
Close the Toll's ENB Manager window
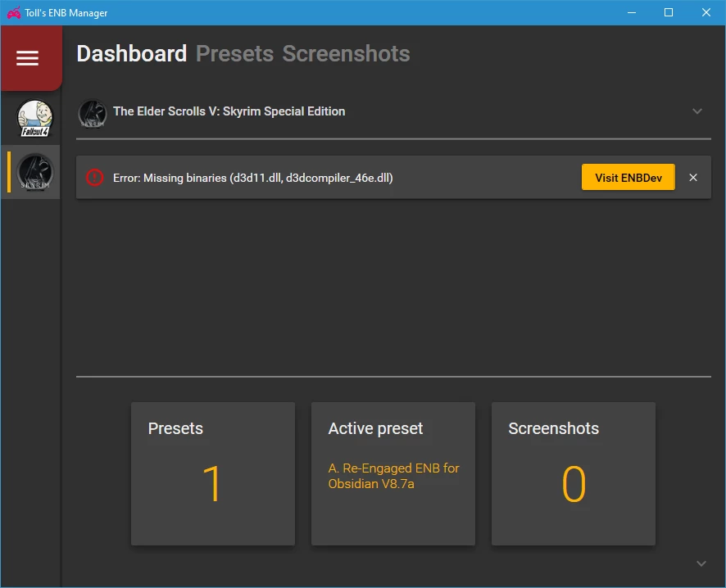[706, 12]
